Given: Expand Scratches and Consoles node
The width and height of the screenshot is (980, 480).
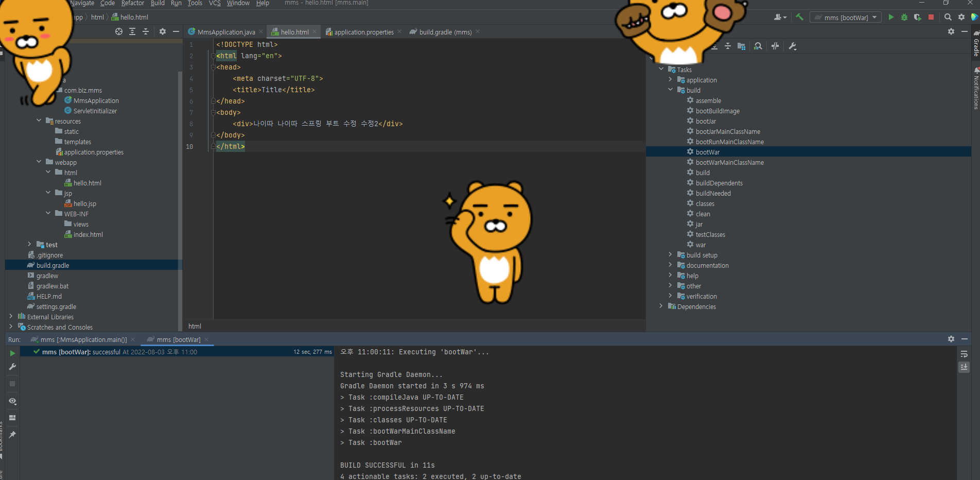Looking at the screenshot, I should (11, 327).
